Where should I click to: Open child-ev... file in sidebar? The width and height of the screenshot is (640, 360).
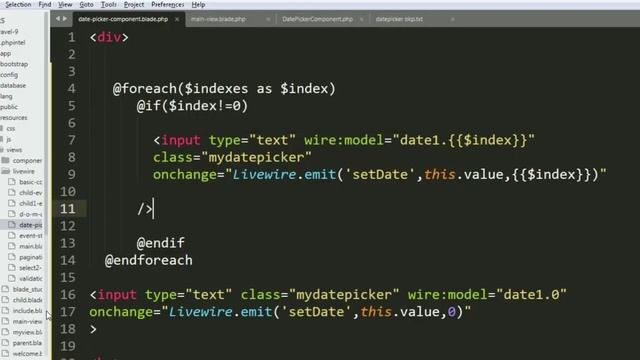pos(31,193)
